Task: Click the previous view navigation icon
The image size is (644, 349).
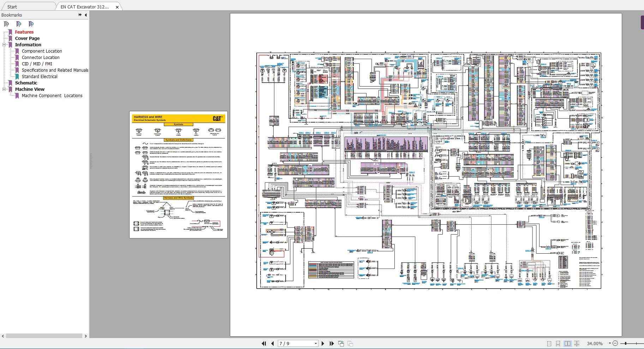Action: click(x=341, y=343)
